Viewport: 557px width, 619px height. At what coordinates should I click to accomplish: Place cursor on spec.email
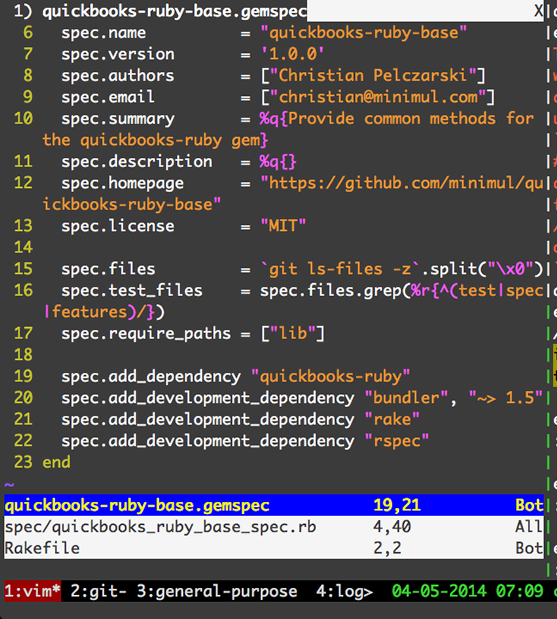(x=108, y=97)
